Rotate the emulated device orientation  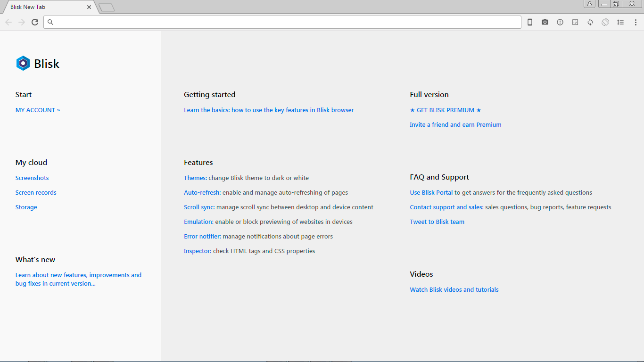[x=605, y=22]
